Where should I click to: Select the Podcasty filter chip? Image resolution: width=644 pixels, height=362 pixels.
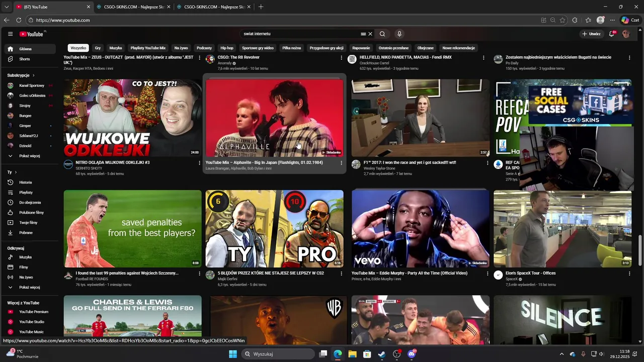(204, 48)
